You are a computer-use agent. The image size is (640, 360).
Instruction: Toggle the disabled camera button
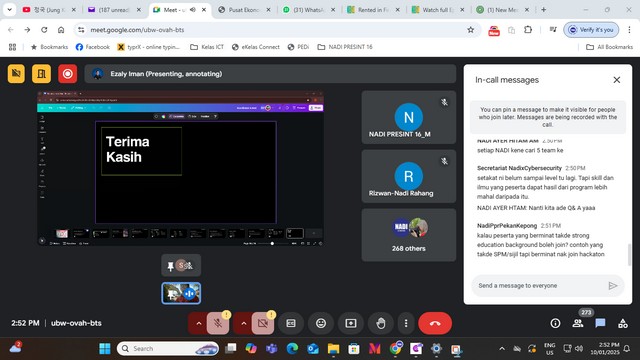(263, 323)
